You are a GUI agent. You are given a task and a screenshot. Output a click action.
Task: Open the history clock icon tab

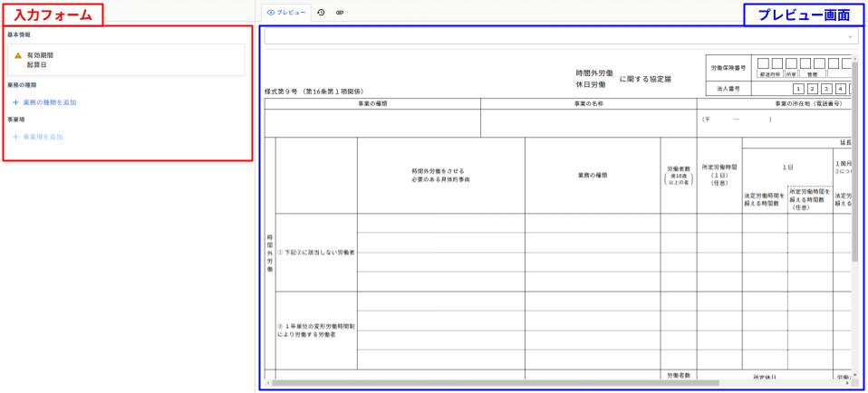(x=321, y=12)
